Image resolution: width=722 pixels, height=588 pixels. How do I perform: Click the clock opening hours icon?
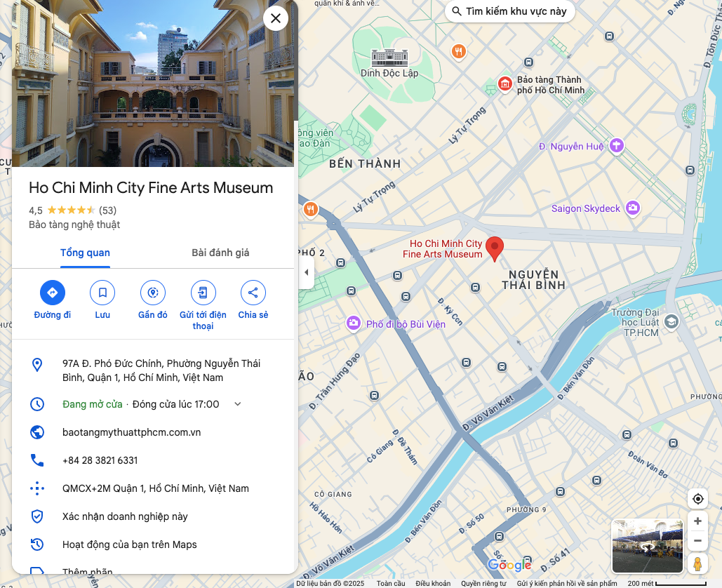pyautogui.click(x=37, y=404)
